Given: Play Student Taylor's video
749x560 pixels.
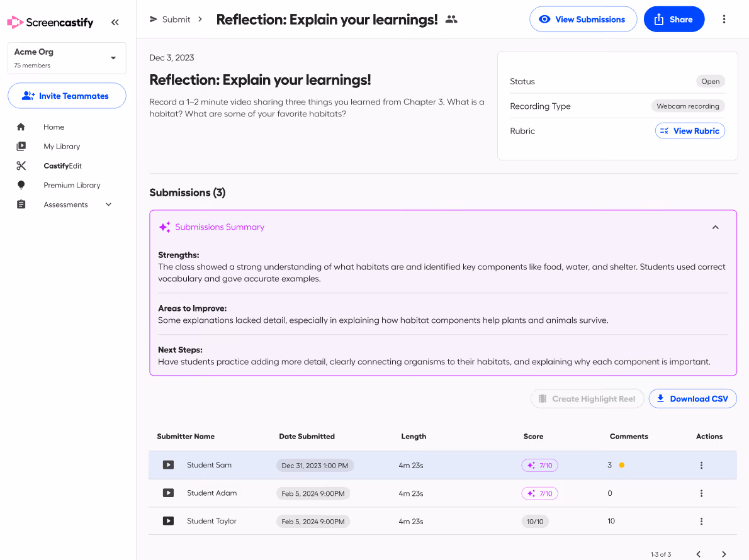Looking at the screenshot, I should coord(168,521).
